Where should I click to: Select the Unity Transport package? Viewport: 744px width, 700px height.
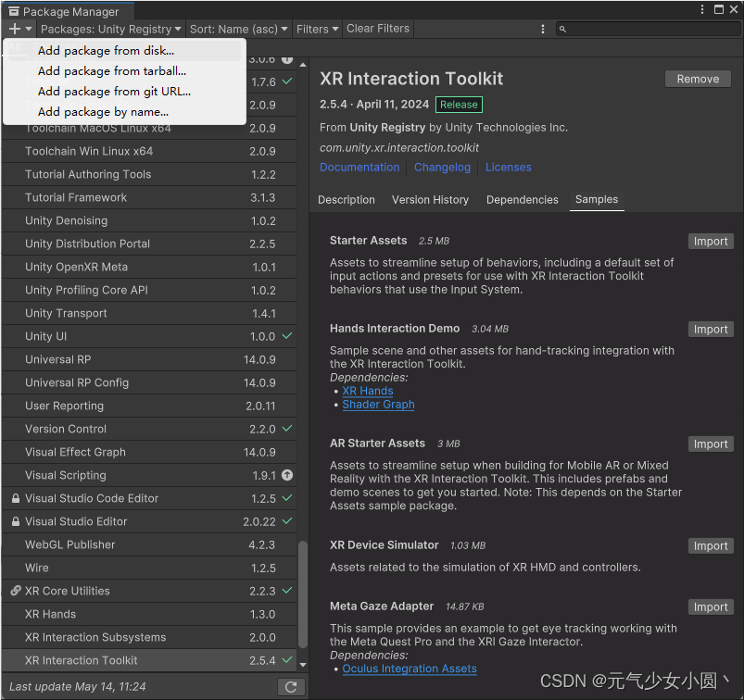(149, 313)
